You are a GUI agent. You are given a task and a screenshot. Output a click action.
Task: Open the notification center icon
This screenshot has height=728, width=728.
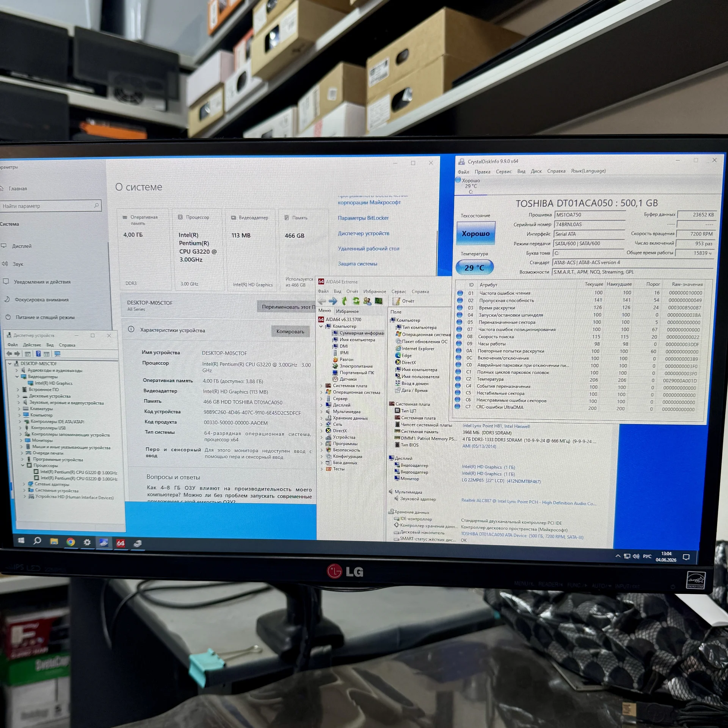tap(686, 557)
